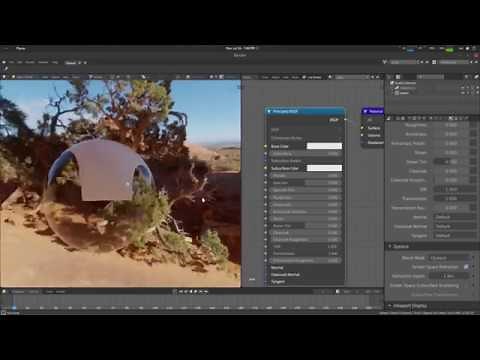480x360 pixels.
Task: Open the GGX distribution dropdown
Action: click(305, 130)
